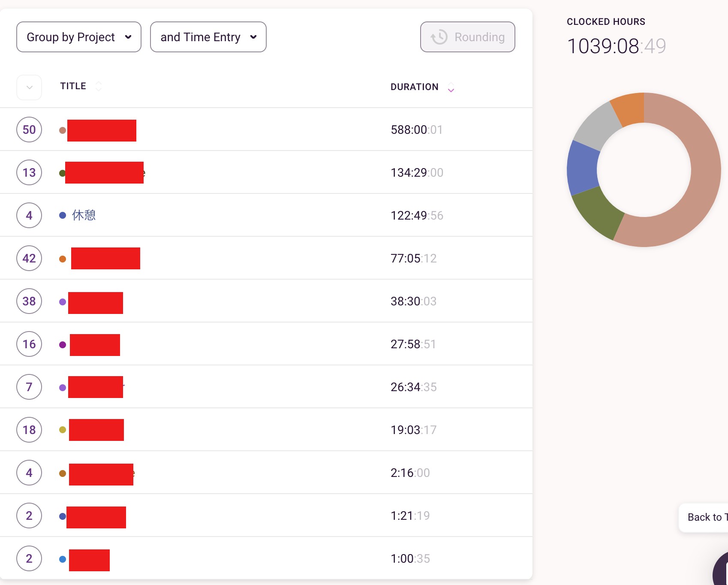Click the 122:49:56 duration value

pos(417,215)
